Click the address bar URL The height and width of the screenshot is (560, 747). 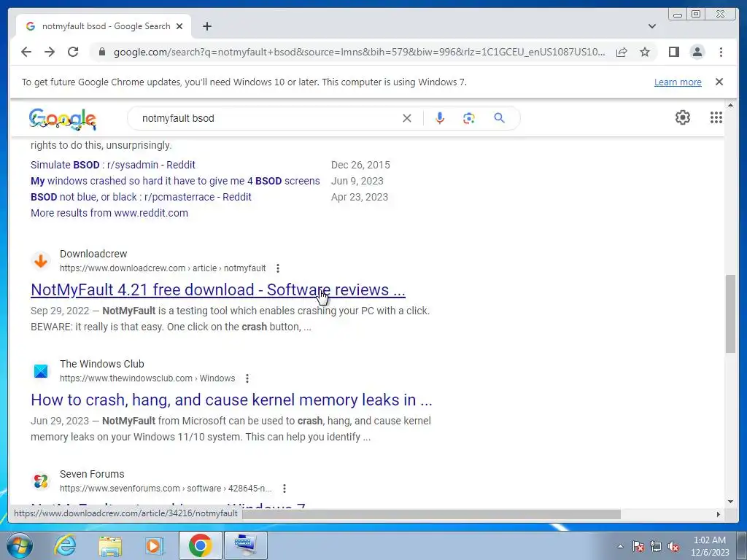click(x=359, y=52)
